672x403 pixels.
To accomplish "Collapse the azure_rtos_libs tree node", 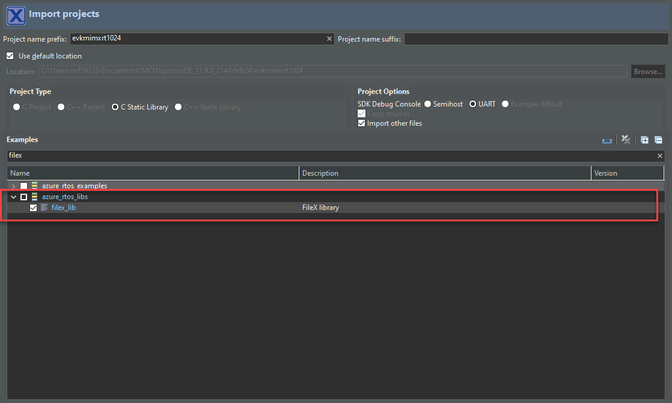I will tap(13, 197).
